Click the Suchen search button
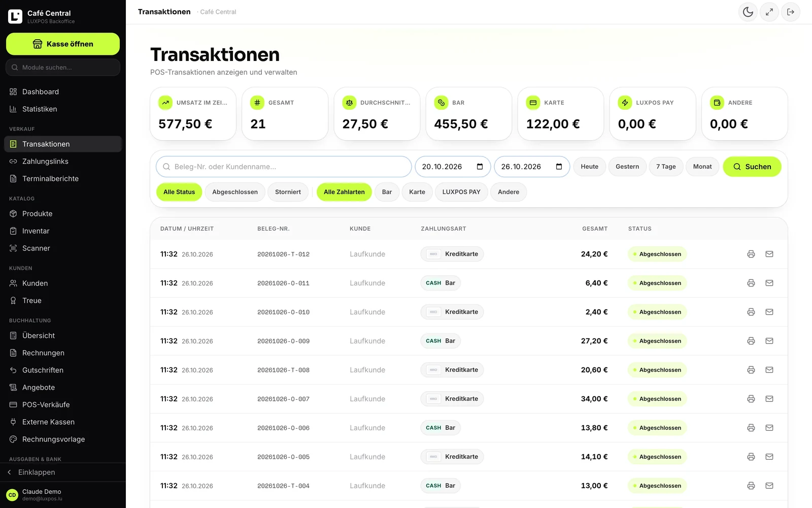The height and width of the screenshot is (508, 812). pos(752,167)
